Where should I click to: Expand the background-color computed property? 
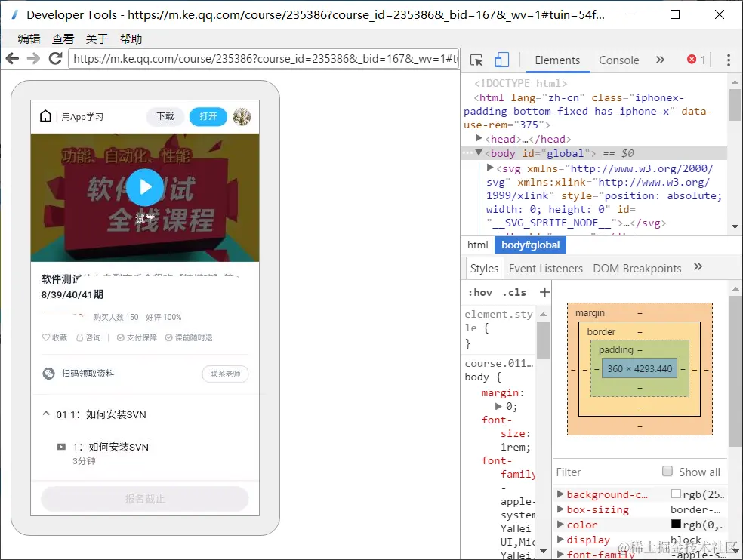click(560, 494)
